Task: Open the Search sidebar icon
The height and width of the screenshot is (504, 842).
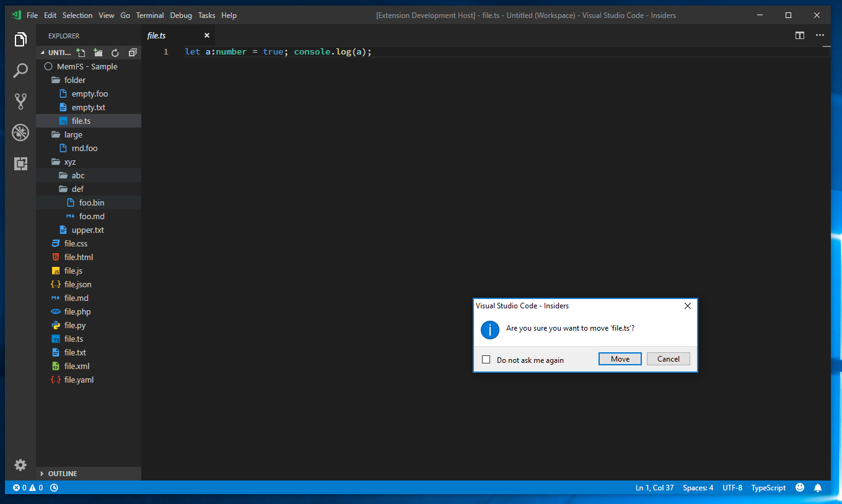Action: [20, 70]
